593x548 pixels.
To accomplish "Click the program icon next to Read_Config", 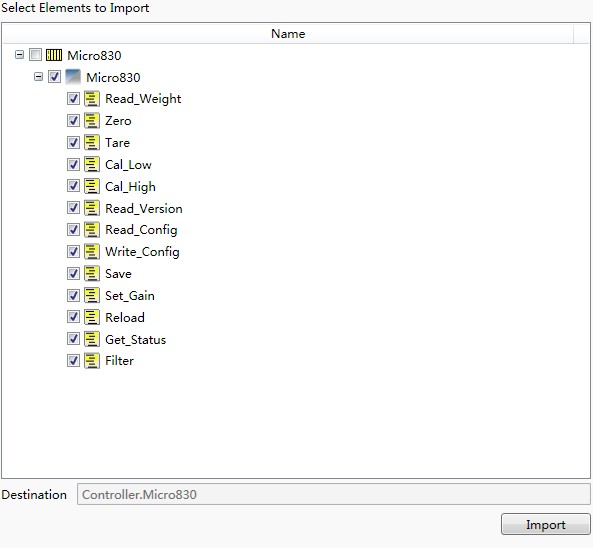I will (92, 230).
